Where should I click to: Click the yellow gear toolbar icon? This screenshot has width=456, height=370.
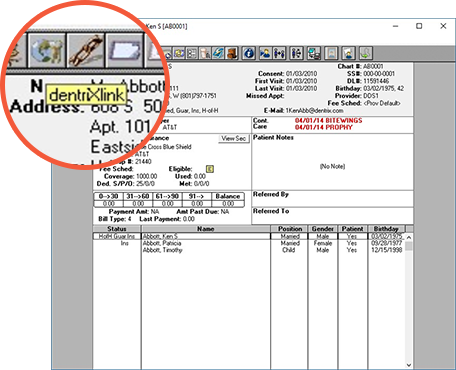179,53
